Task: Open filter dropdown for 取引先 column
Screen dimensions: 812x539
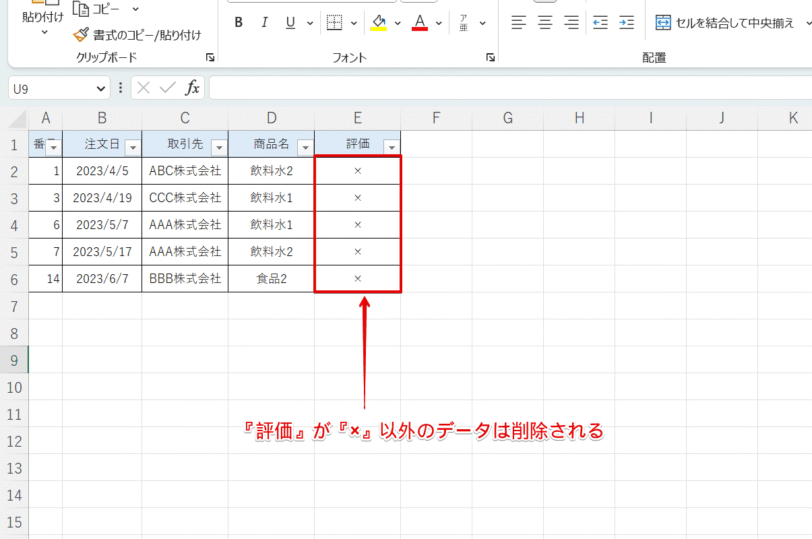Action: coord(219,148)
